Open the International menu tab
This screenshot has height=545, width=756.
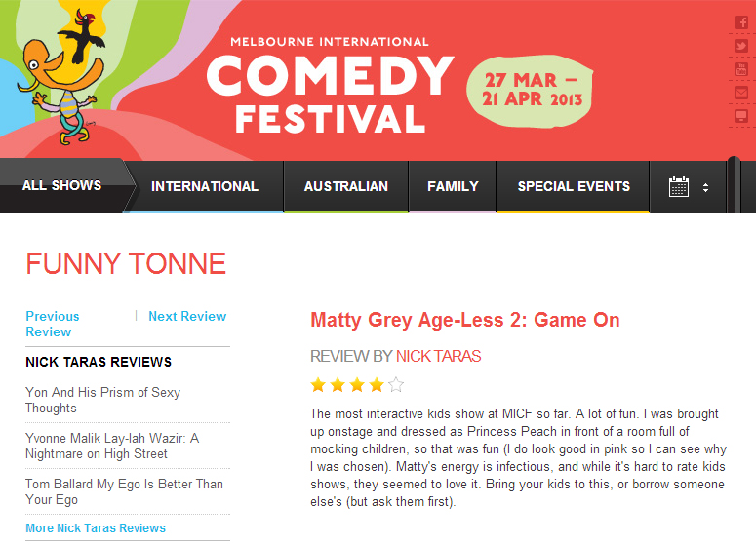pyautogui.click(x=205, y=186)
